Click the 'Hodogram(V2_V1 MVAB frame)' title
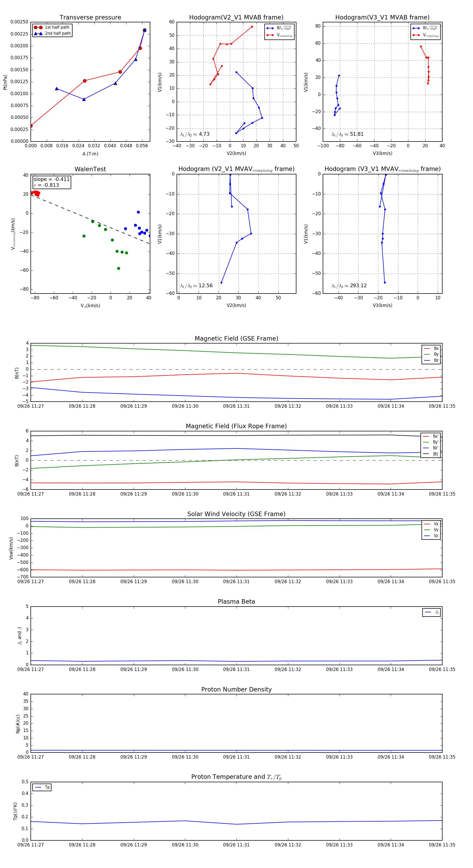Image resolution: width=473 pixels, height=868 pixels. 236,18
